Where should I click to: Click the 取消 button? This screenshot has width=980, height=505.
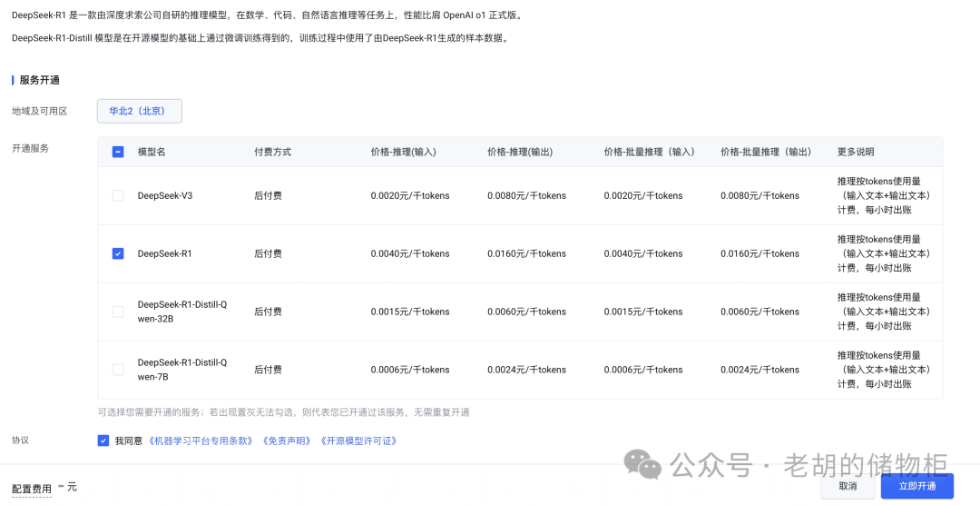[x=848, y=486]
